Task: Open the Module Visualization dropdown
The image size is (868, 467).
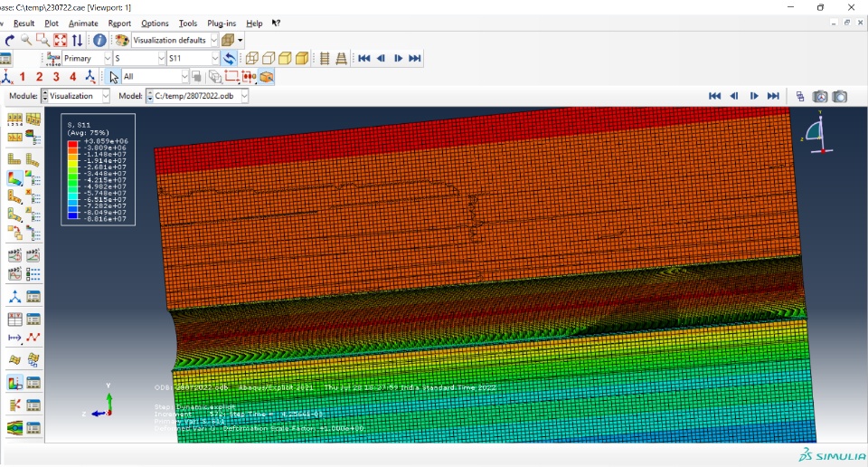Action: (76, 96)
